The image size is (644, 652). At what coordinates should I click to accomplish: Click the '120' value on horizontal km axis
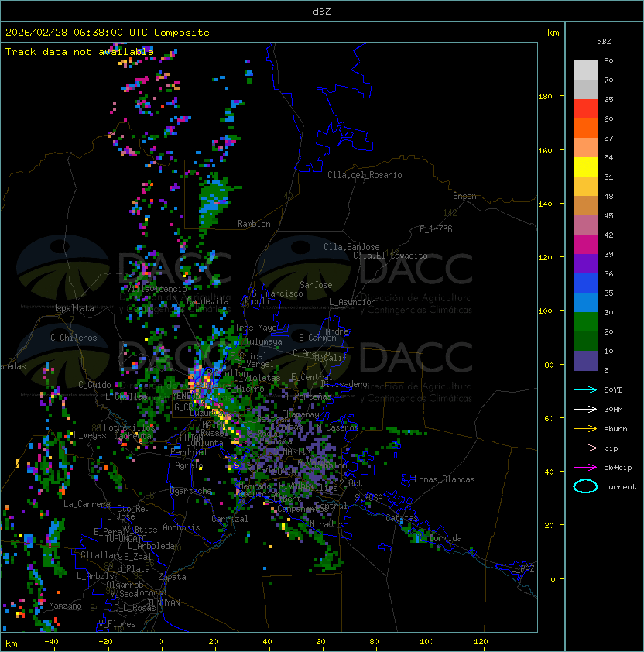coord(481,642)
